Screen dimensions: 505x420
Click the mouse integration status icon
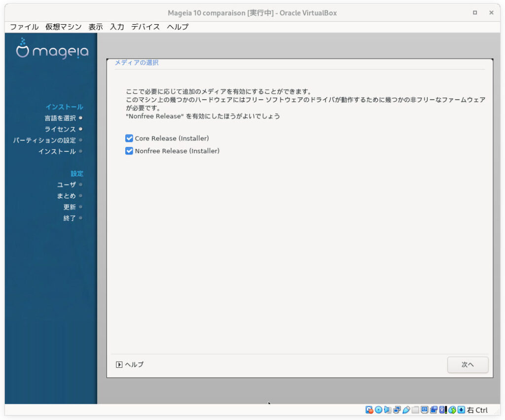(x=452, y=410)
